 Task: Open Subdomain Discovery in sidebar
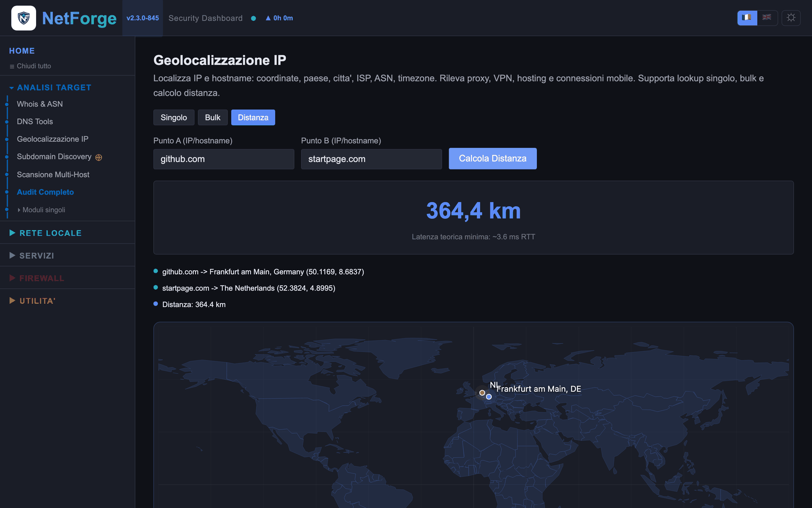(x=54, y=156)
